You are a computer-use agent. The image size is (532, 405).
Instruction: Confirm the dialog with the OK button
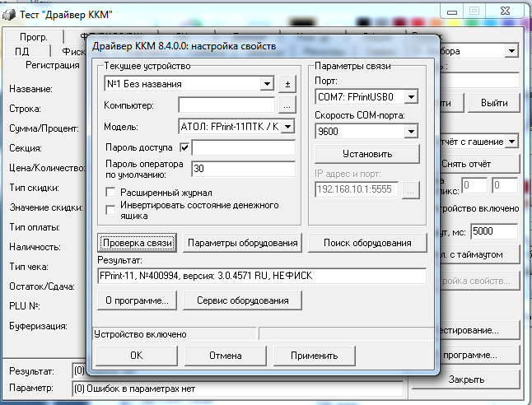tap(137, 356)
